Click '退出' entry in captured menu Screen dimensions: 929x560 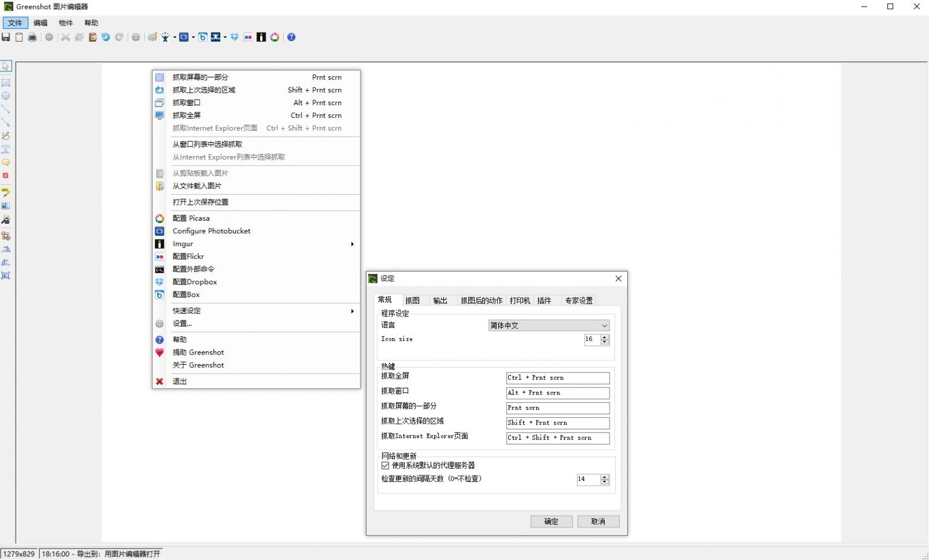click(x=256, y=382)
